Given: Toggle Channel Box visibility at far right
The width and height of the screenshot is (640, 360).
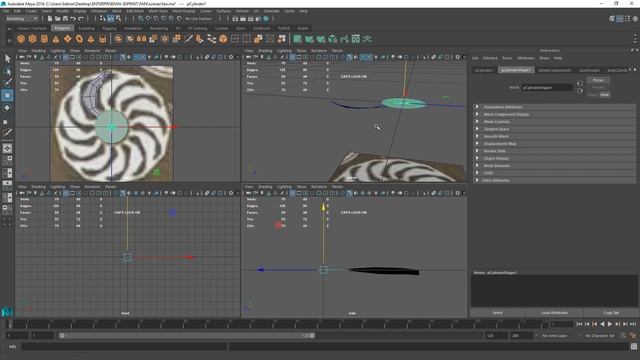Looking at the screenshot, I should (635, 19).
